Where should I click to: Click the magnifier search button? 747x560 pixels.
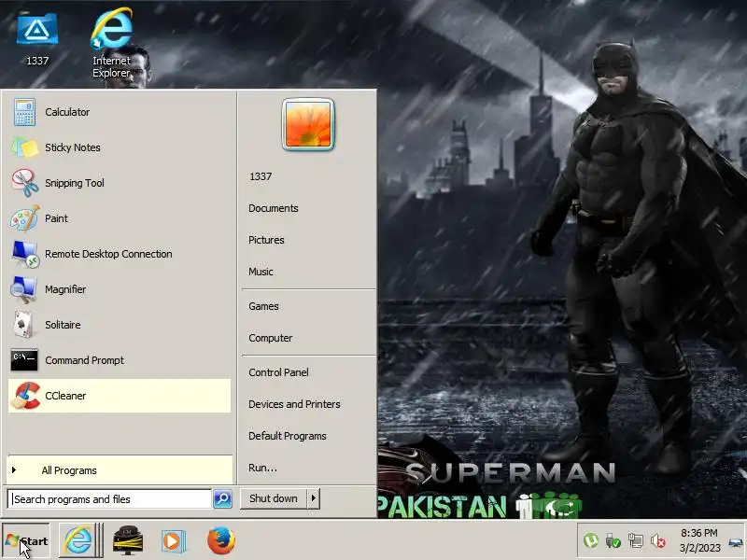[x=222, y=499]
